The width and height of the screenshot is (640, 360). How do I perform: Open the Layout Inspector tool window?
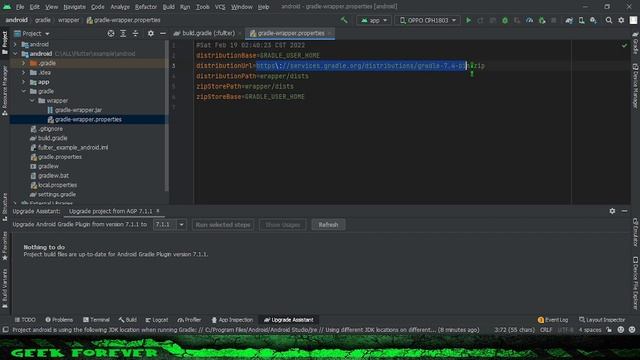pyautogui.click(x=602, y=320)
